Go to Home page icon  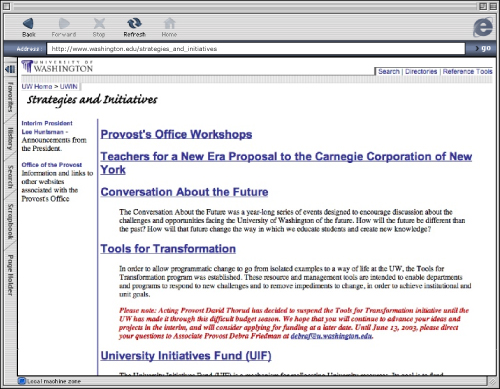click(x=169, y=24)
